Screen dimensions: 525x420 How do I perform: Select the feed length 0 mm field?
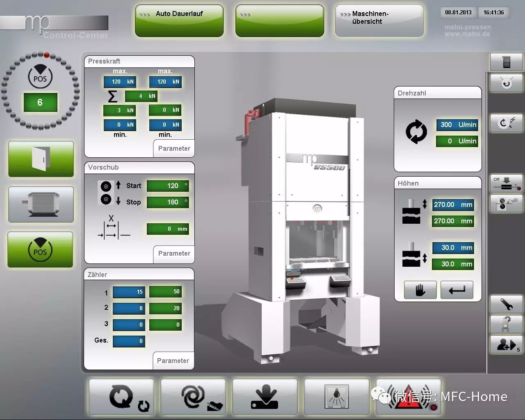tap(168, 229)
